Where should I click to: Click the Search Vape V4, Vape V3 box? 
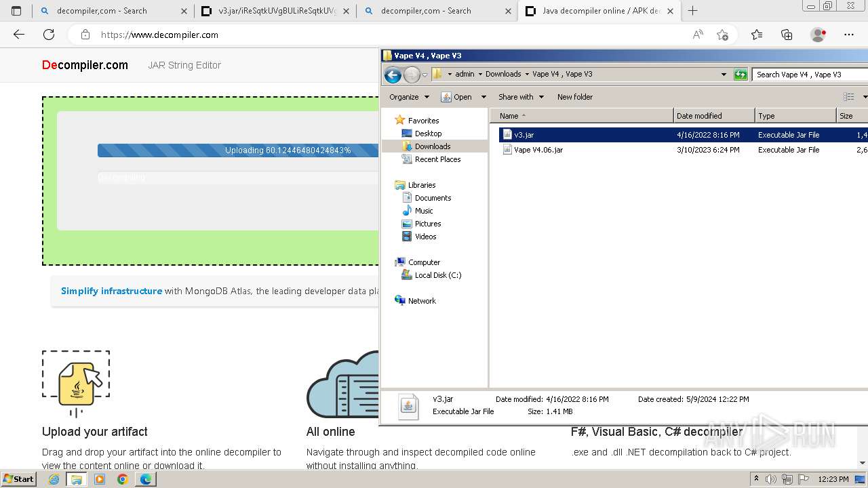point(810,75)
